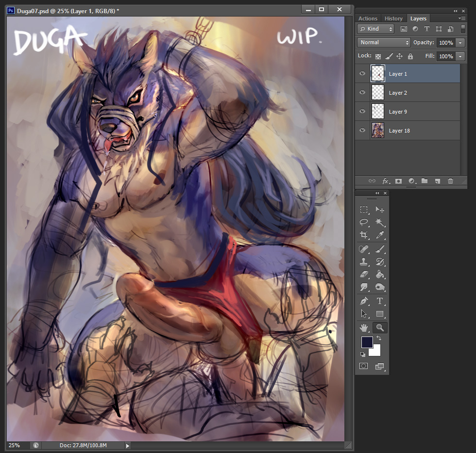Select the Brush tool
This screenshot has height=453, width=476.
(x=380, y=249)
